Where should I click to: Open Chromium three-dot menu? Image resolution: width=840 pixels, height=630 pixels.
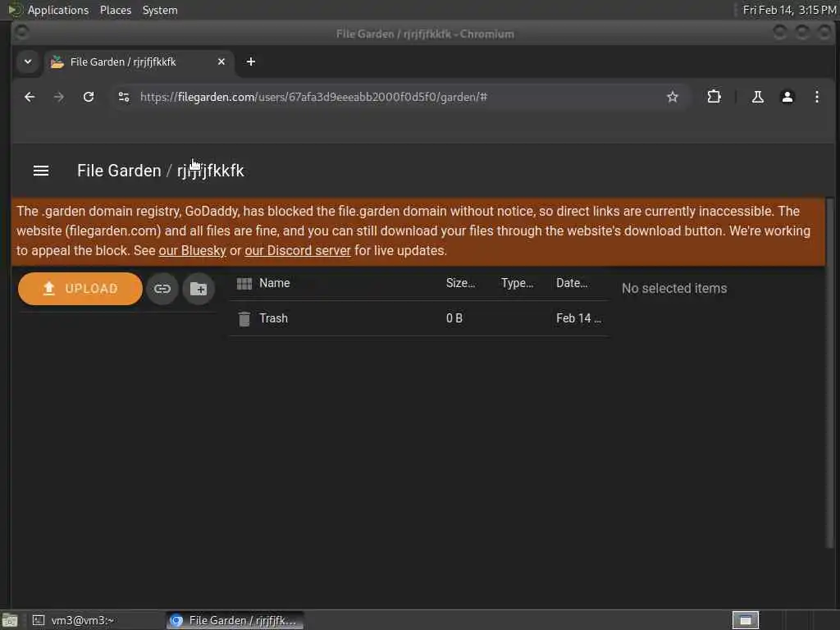tap(816, 97)
